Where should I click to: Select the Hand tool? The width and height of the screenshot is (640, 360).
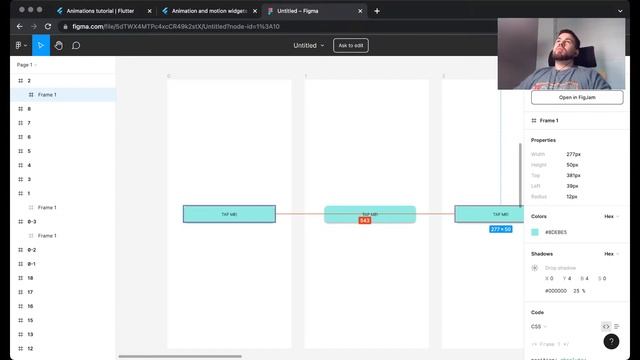coord(58,45)
